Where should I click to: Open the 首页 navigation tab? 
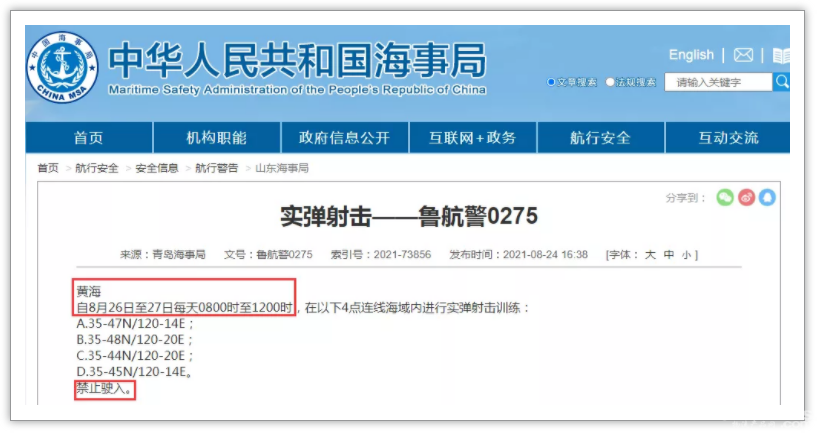(x=88, y=138)
